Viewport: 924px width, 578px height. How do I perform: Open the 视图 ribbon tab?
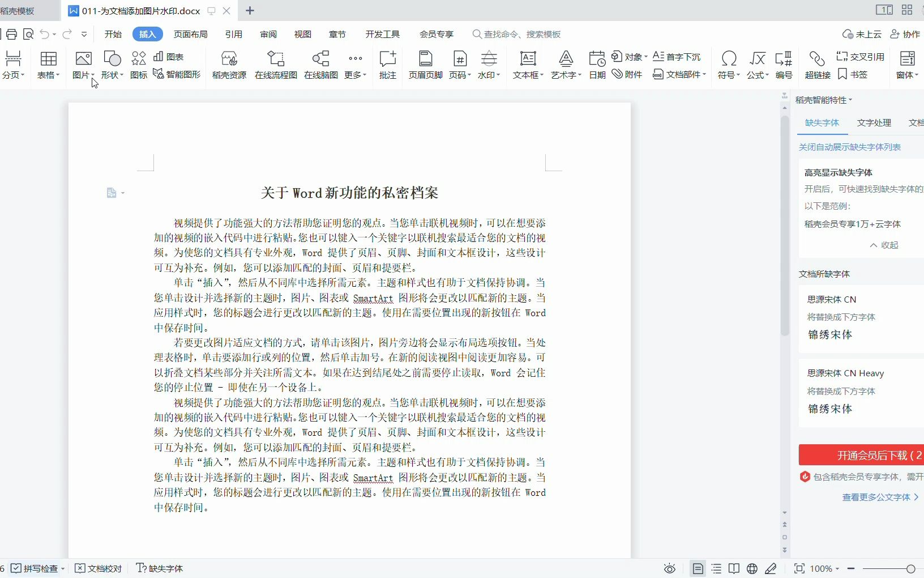(303, 34)
